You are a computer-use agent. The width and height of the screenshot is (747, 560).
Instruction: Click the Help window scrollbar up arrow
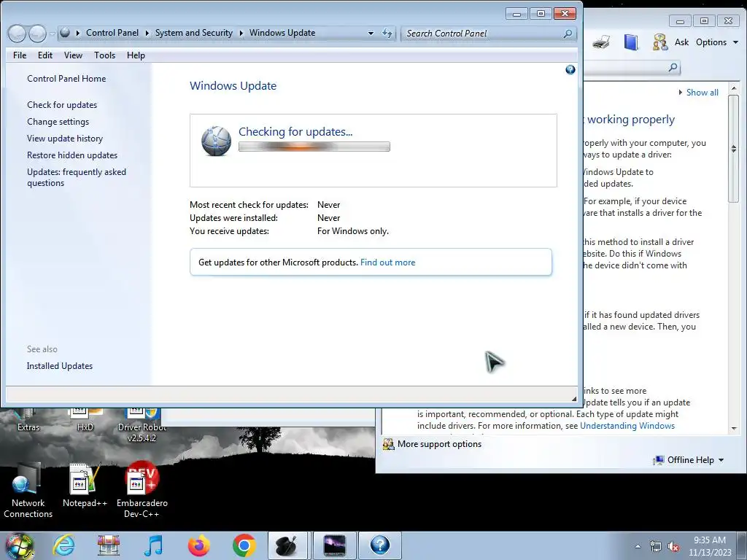click(x=734, y=88)
